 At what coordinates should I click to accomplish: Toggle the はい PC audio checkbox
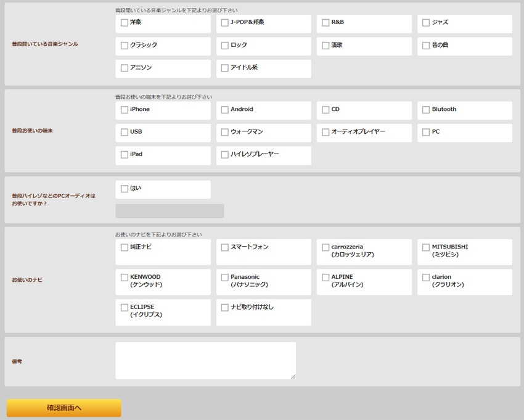click(125, 189)
